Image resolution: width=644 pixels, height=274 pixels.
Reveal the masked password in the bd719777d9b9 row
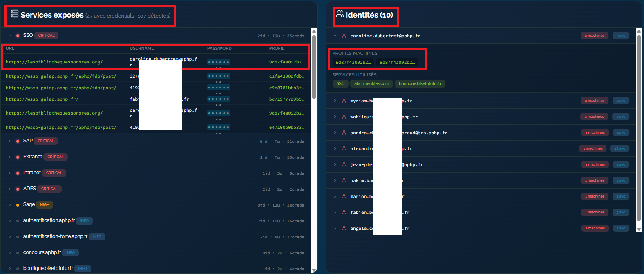click(219, 99)
